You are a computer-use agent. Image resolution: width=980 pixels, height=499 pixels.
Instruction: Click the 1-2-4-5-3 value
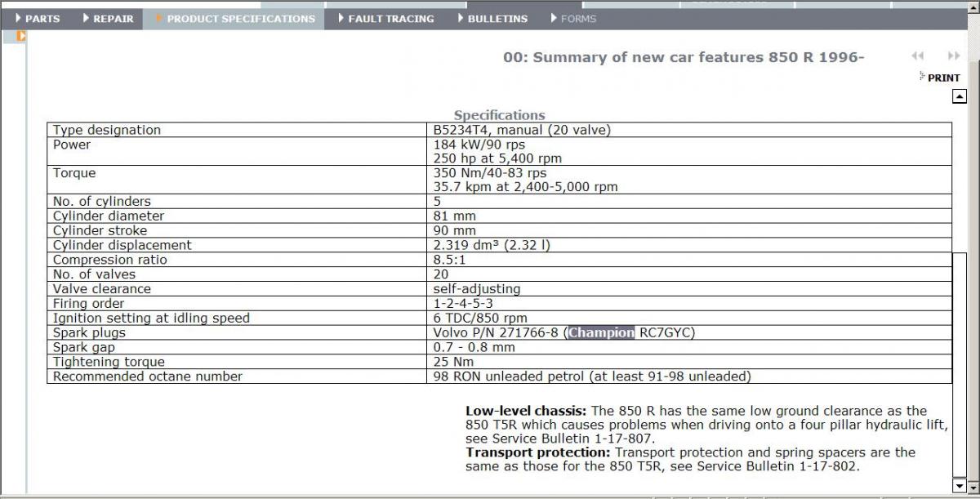pyautogui.click(x=463, y=303)
